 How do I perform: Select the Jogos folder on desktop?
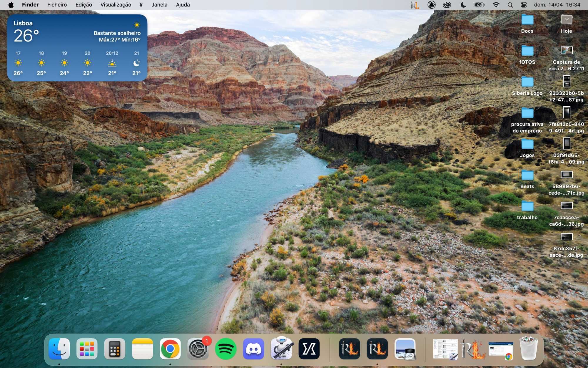pyautogui.click(x=527, y=148)
